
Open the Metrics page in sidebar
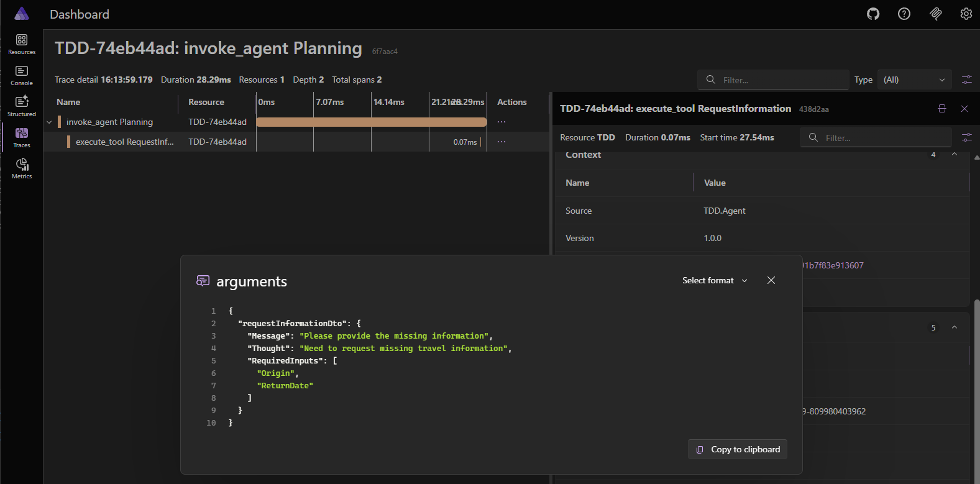(22, 168)
